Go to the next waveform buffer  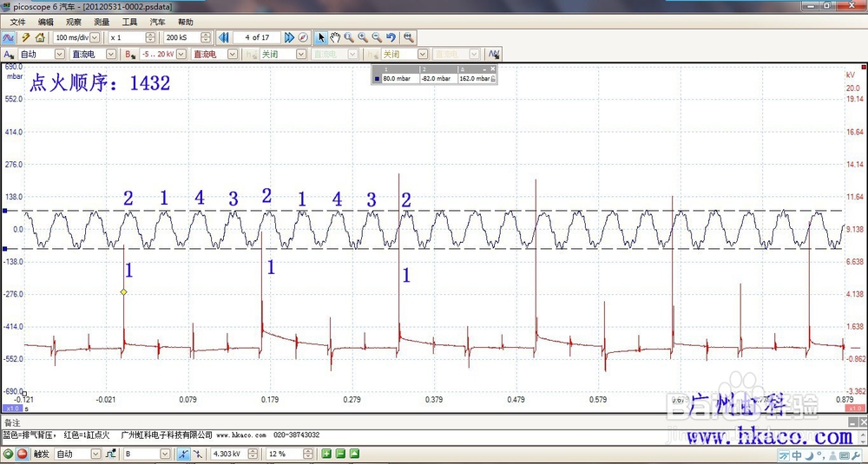click(x=289, y=37)
